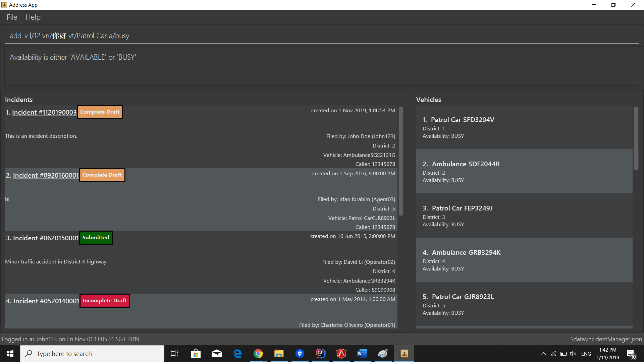This screenshot has width=644, height=362.
Task: Click the Incomplete Draft status badge
Action: click(105, 301)
